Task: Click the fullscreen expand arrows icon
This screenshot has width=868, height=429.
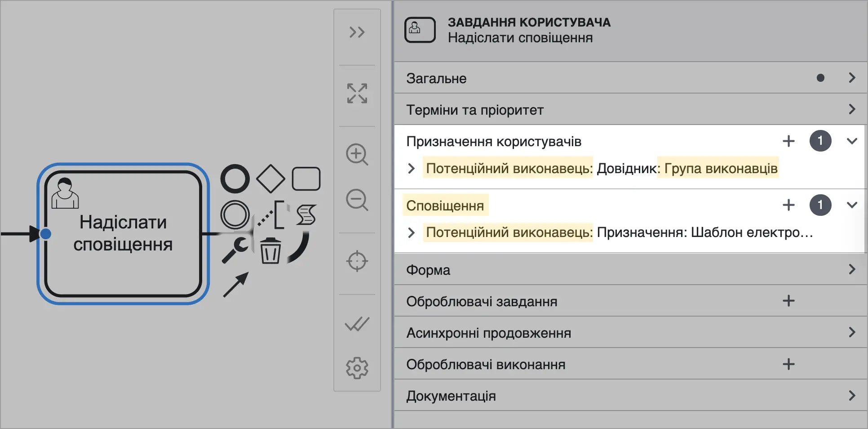Action: [x=357, y=94]
